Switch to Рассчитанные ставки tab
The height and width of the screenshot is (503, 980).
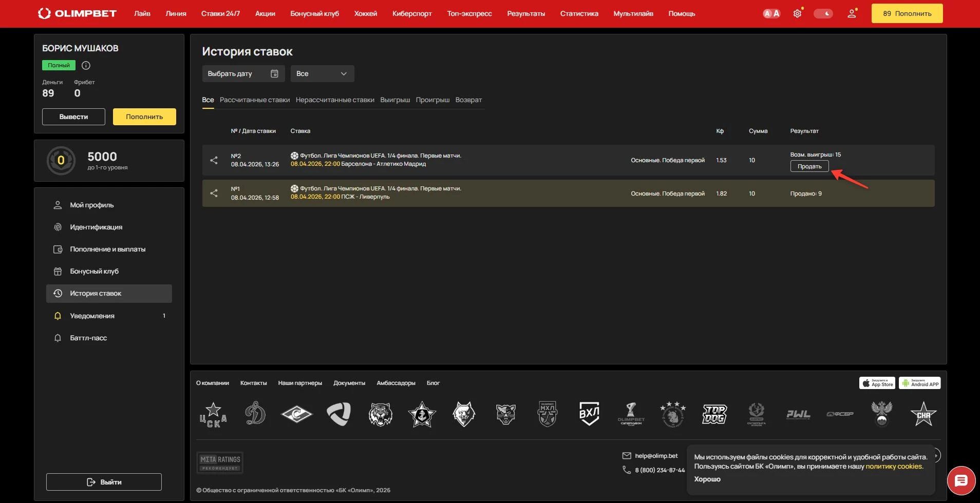[255, 100]
